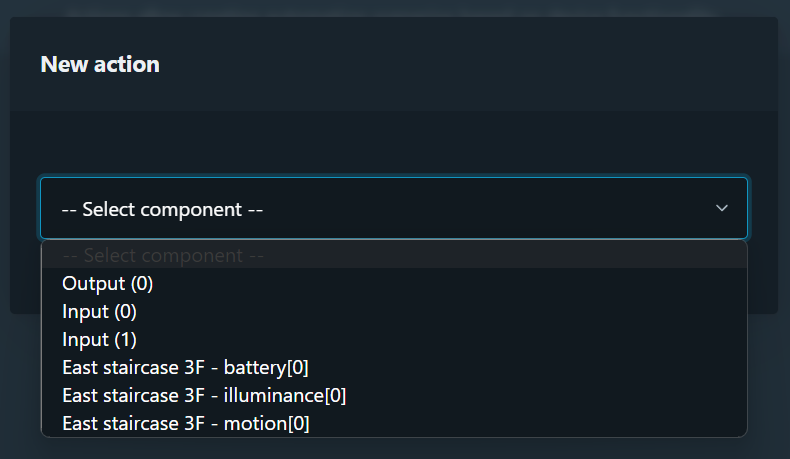The image size is (790, 459).
Task: Click the text '-- Select component --' in the combo box
Action: click(x=163, y=209)
